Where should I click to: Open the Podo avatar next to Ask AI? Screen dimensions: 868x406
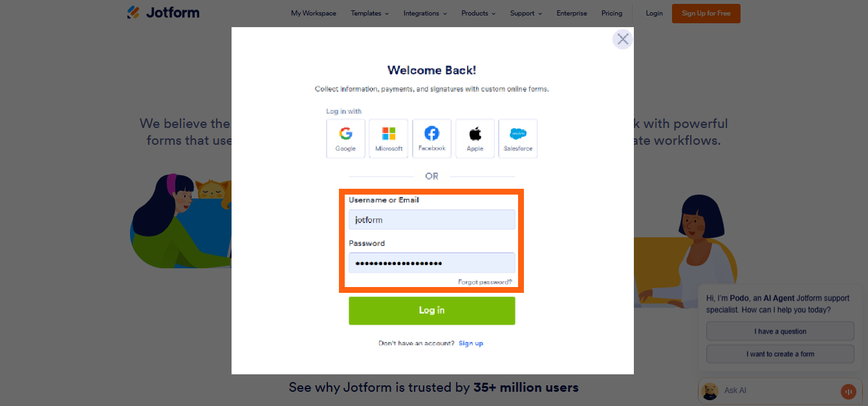[x=710, y=390]
